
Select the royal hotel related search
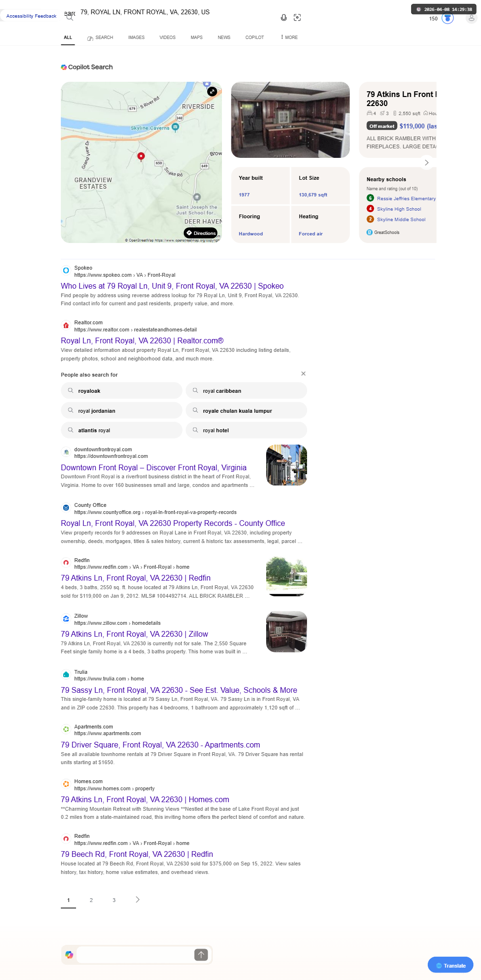click(246, 430)
